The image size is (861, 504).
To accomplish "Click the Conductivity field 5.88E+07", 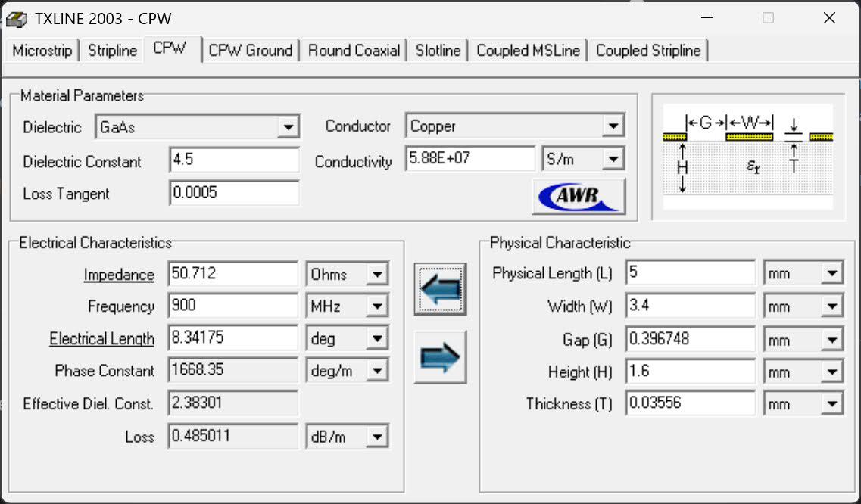I will (470, 159).
